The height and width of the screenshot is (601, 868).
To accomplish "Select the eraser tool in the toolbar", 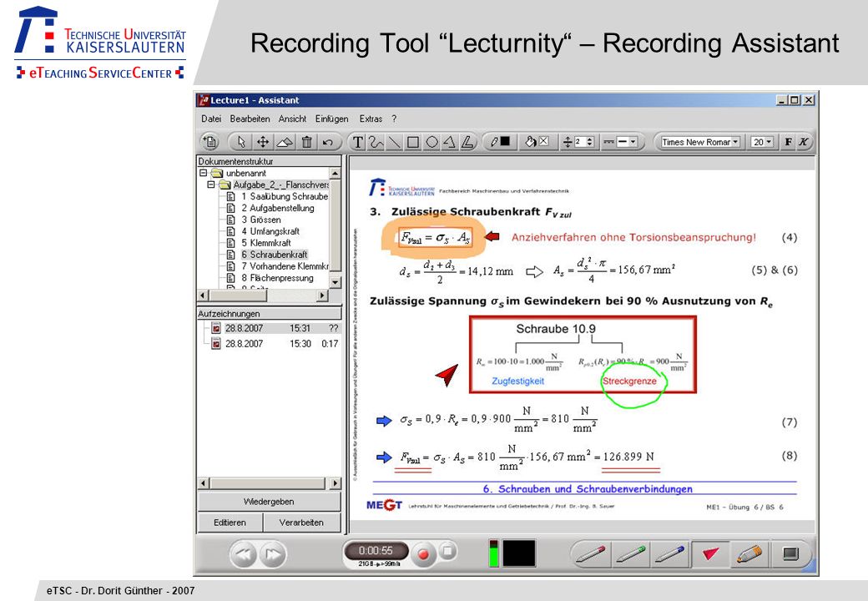I will pyautogui.click(x=285, y=142).
